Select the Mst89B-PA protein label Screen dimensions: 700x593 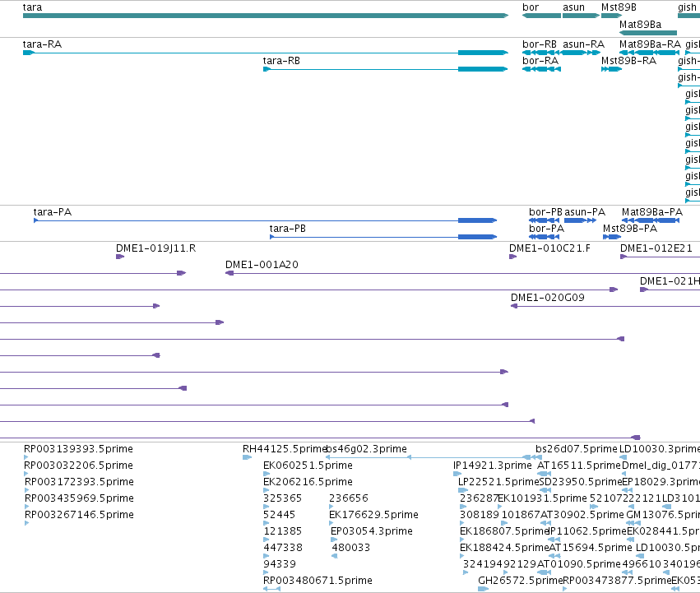630,229
